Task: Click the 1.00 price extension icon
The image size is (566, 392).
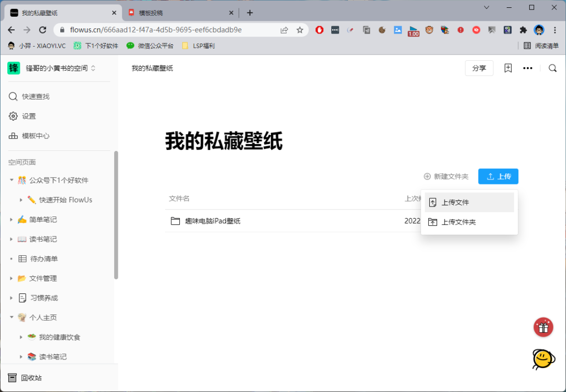Action: coord(413,31)
